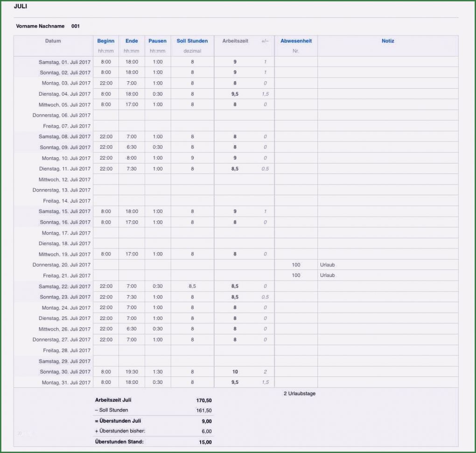The height and width of the screenshot is (453, 476).
Task: Click Ende cell for Montag, 03. Juli 2017
Action: click(x=132, y=83)
